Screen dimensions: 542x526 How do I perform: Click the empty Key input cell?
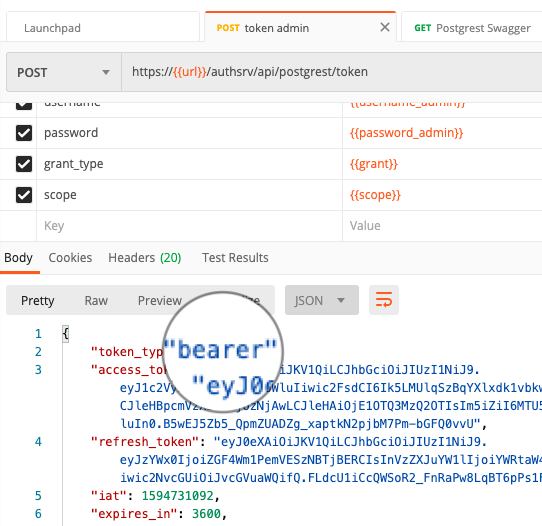pyautogui.click(x=189, y=226)
